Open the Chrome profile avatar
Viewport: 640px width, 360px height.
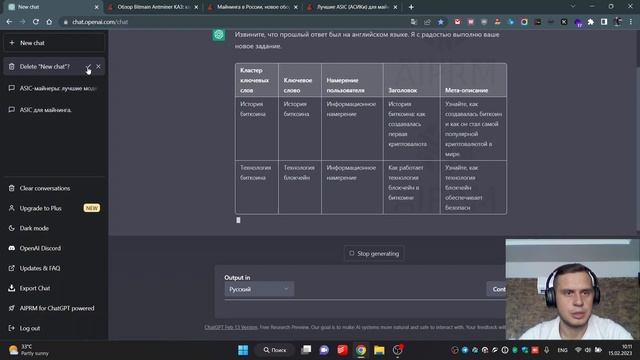click(x=618, y=22)
